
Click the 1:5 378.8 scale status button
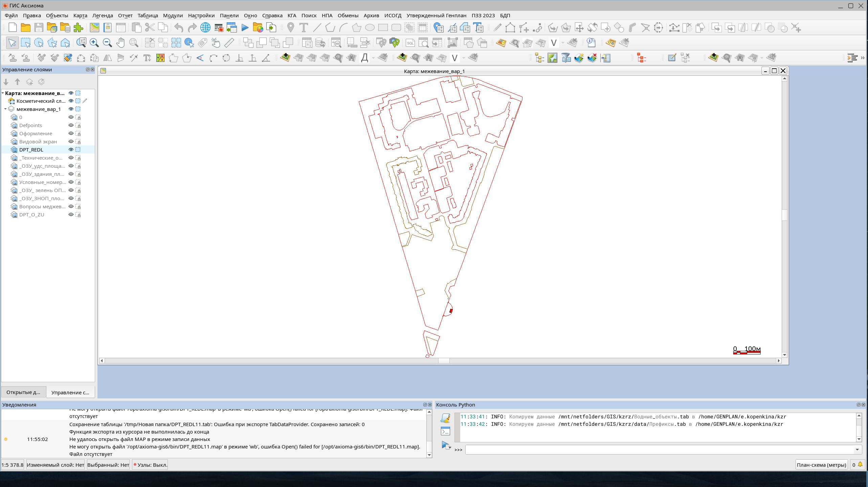point(13,465)
